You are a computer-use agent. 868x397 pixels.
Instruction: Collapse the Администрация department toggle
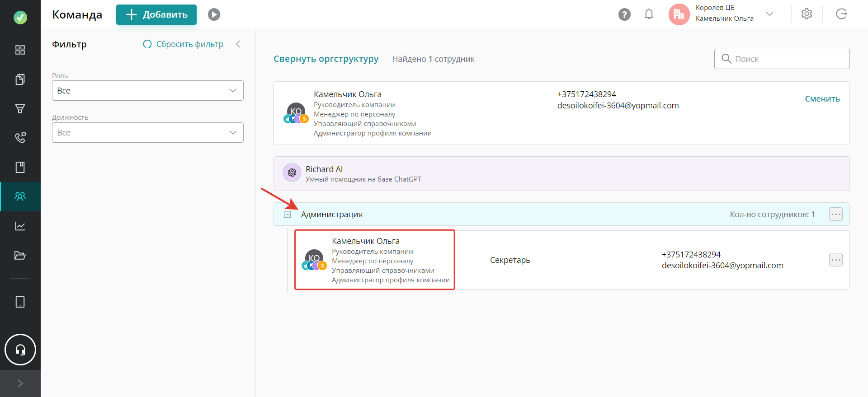pos(288,214)
